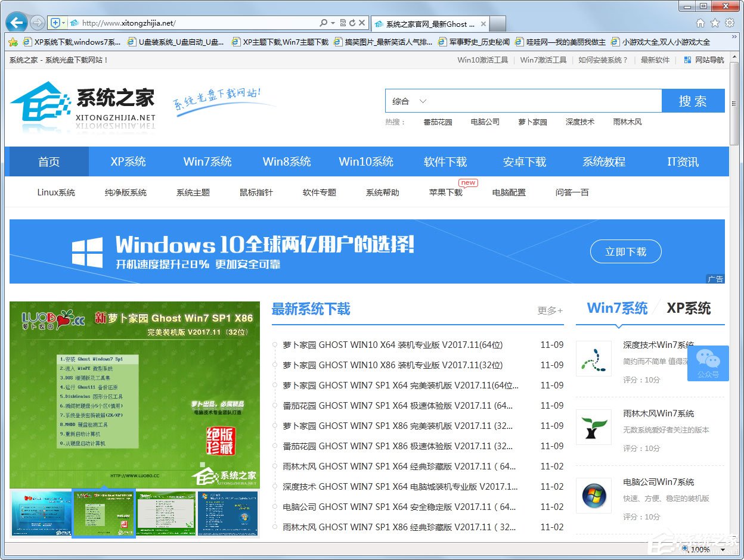The image size is (744, 560).
Task: Open the 综合 search category dropdown
Action: tap(411, 101)
